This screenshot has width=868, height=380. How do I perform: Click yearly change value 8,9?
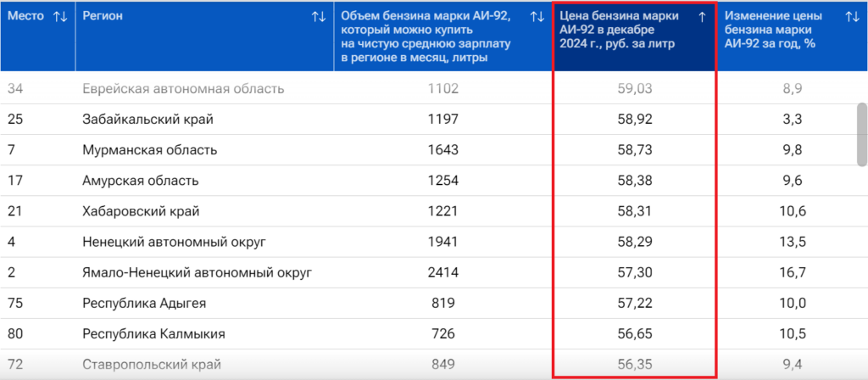click(x=793, y=88)
